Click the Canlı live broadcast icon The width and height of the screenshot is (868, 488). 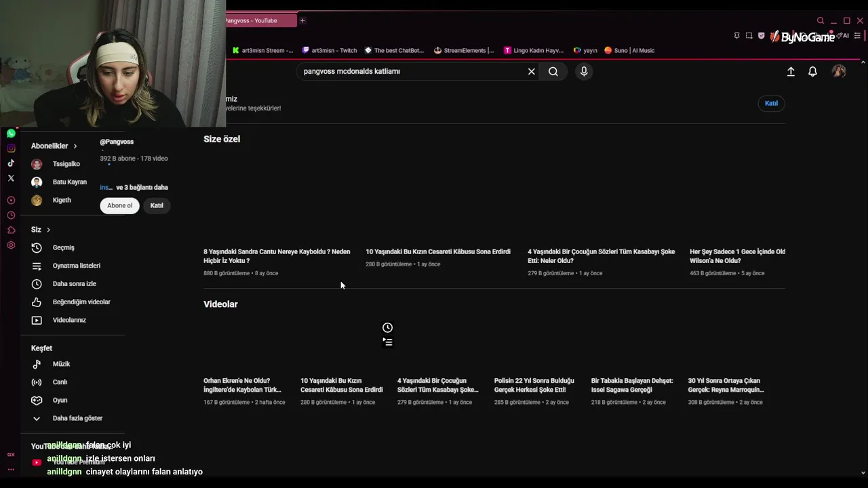[37, 382]
